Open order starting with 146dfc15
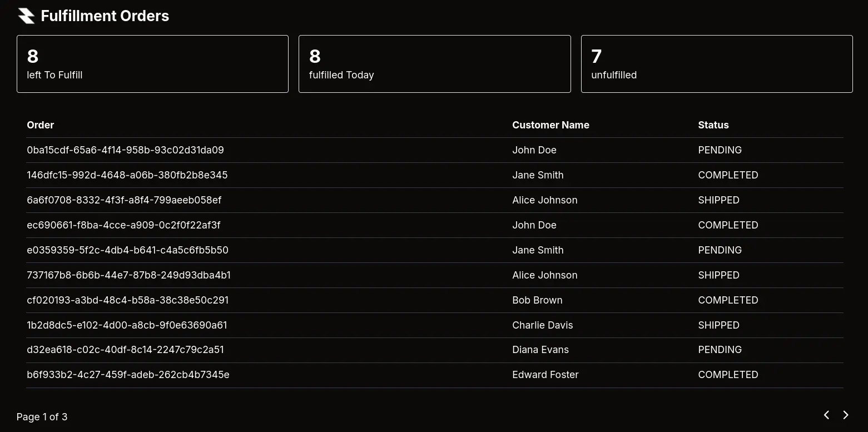 click(x=127, y=175)
